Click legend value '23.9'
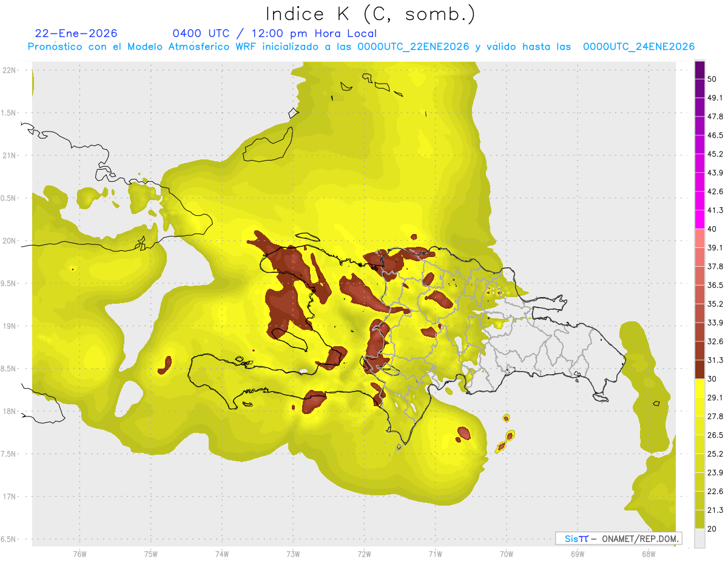 click(x=715, y=473)
